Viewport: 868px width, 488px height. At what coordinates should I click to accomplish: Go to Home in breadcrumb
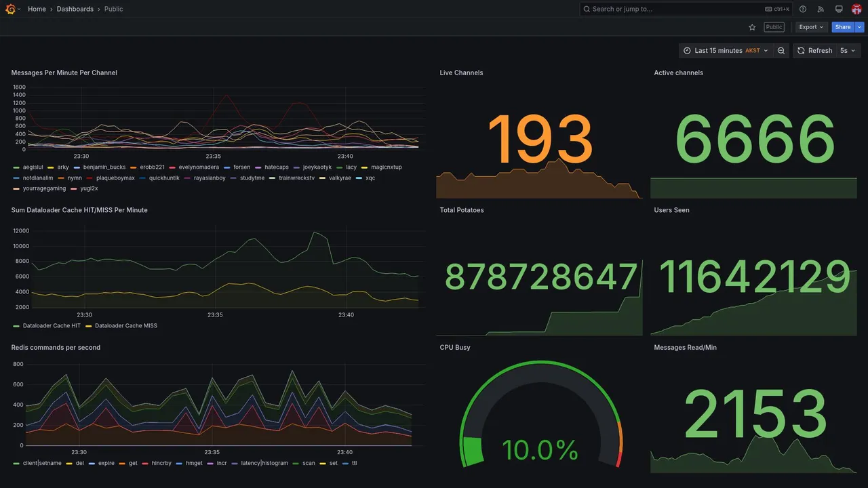click(37, 9)
